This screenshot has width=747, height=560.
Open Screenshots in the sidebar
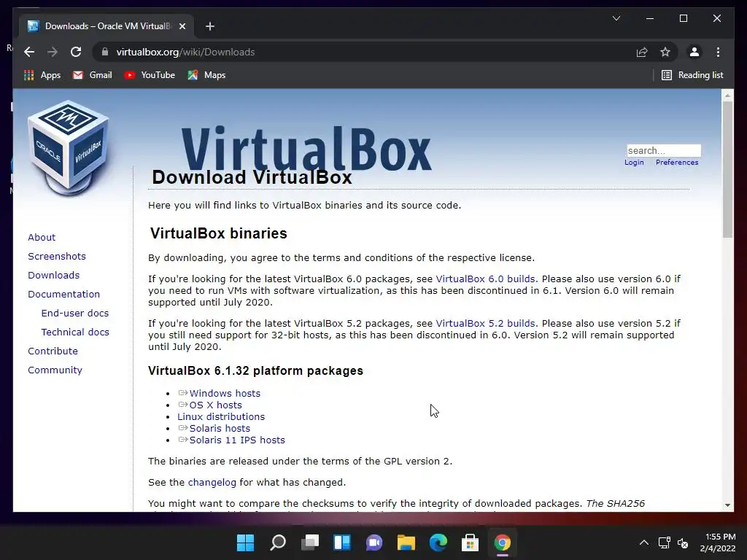pos(57,256)
